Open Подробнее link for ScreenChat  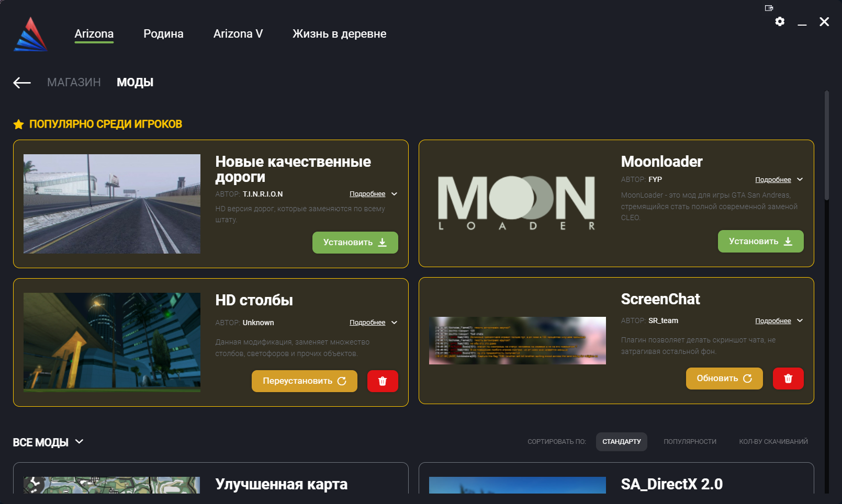[773, 321]
